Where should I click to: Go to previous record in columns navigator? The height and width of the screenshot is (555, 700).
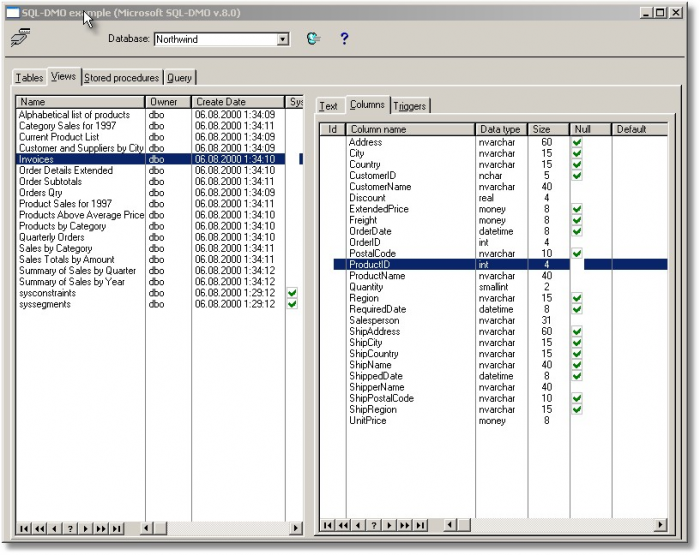point(358,525)
